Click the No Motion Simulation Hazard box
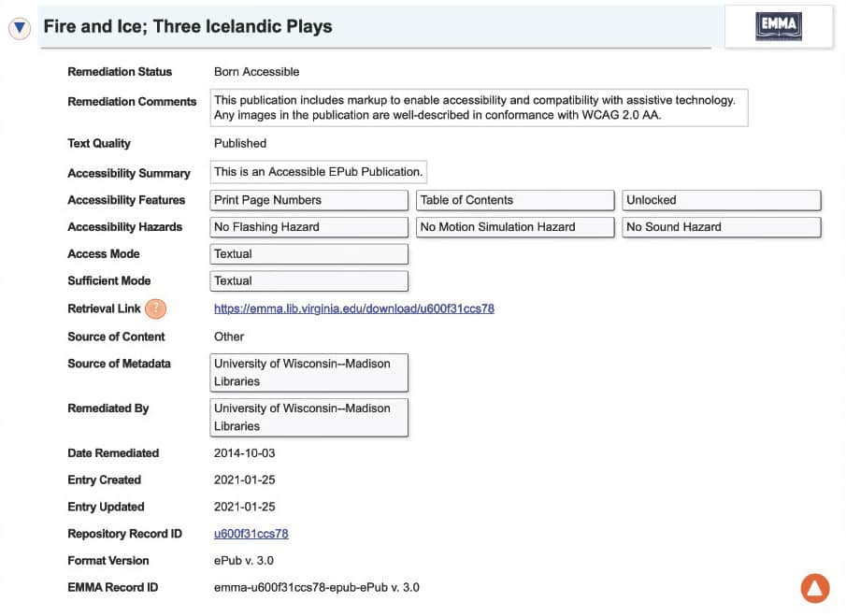 pyautogui.click(x=515, y=227)
